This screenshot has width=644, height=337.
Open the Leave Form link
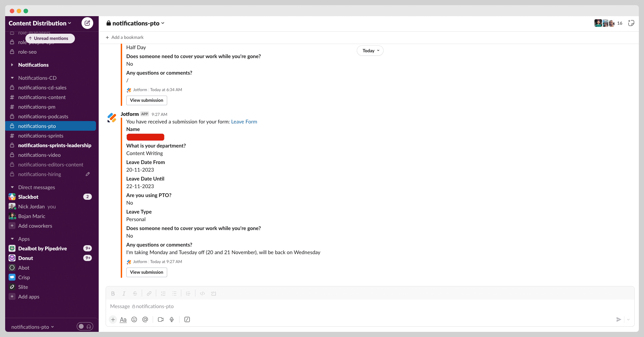(x=244, y=122)
